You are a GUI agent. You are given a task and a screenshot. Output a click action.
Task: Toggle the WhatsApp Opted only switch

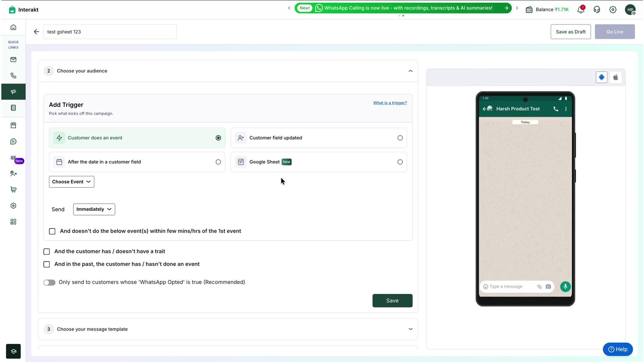49,283
